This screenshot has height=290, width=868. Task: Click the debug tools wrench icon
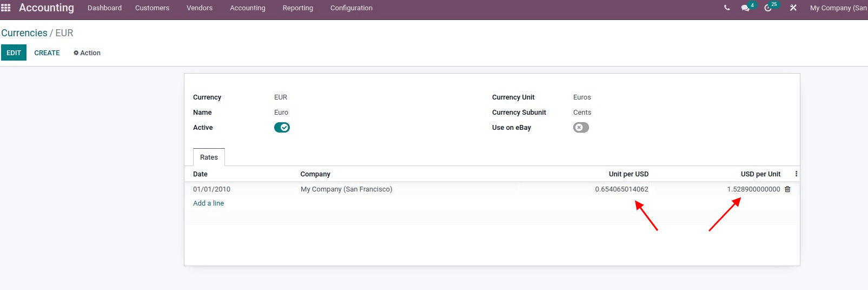793,8
